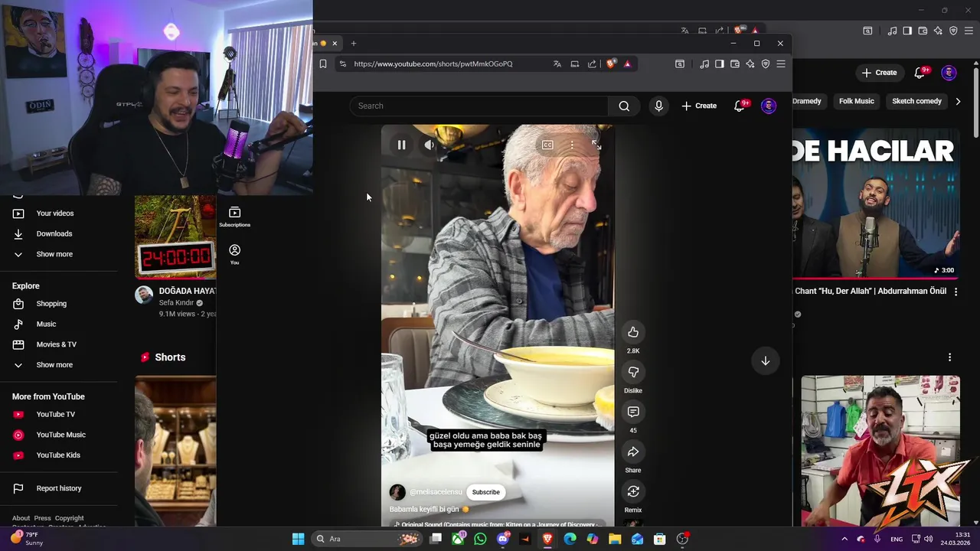Toggle closed captions on the Short
Image resolution: width=980 pixels, height=551 pixels.
pyautogui.click(x=547, y=145)
